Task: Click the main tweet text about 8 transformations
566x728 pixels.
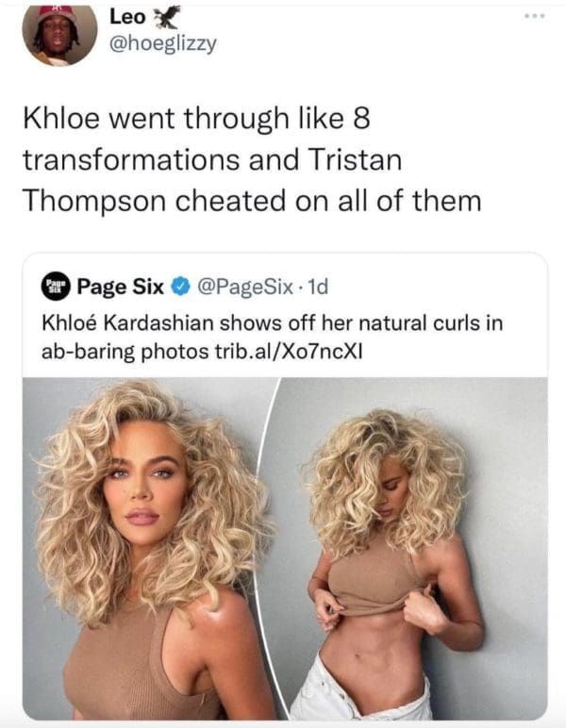Action: click(252, 159)
